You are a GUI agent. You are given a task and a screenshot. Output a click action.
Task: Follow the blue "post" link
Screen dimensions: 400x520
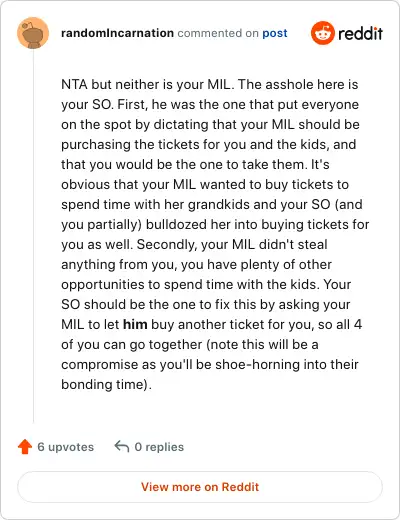pos(275,33)
